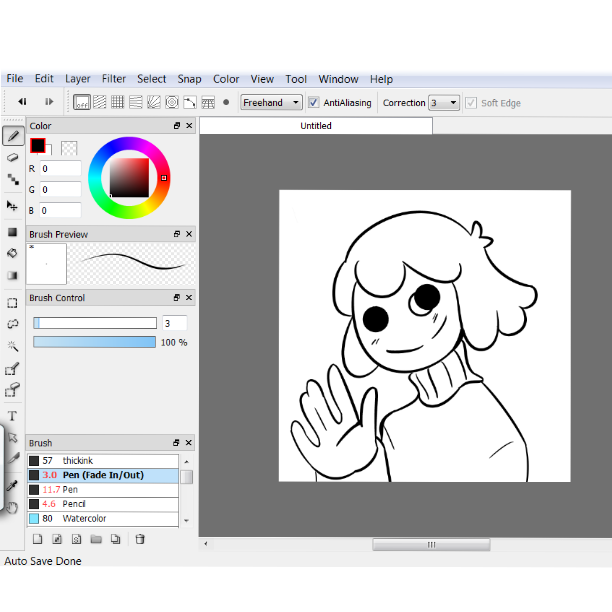Activate the Eyedropper tool

click(13, 485)
